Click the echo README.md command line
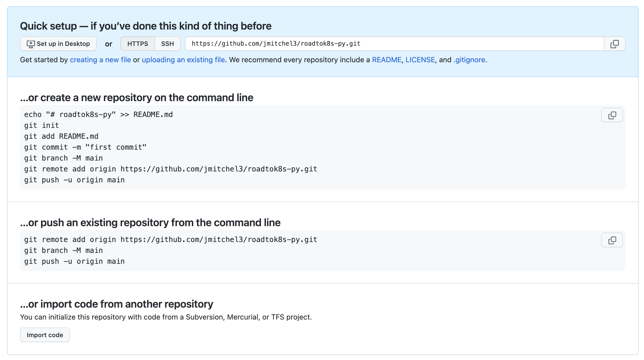 tap(98, 115)
